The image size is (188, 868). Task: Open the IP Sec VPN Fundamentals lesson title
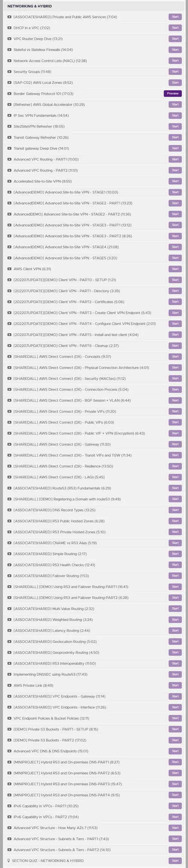[x=41, y=116]
